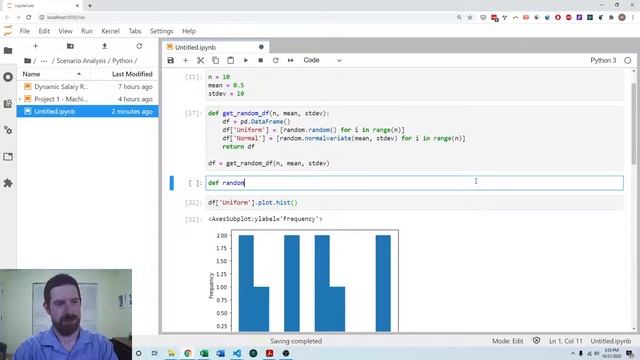Copy the selected cell
The height and width of the screenshot is (360, 640).
[x=216, y=60]
